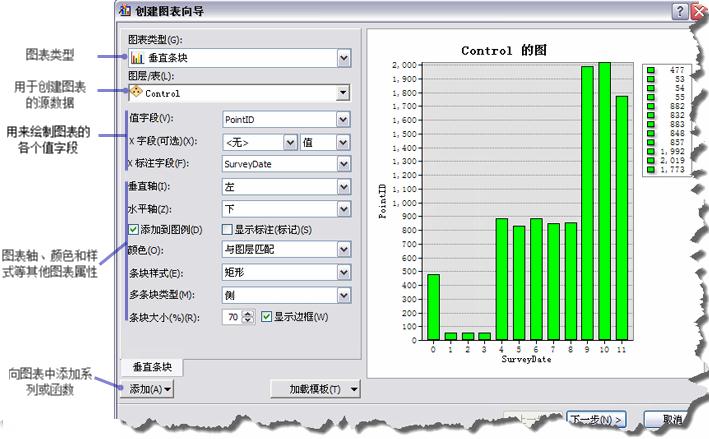Expand the X标注字段 SurveyDate dropdown
Image resolution: width=709 pixels, height=439 pixels.
coord(343,164)
